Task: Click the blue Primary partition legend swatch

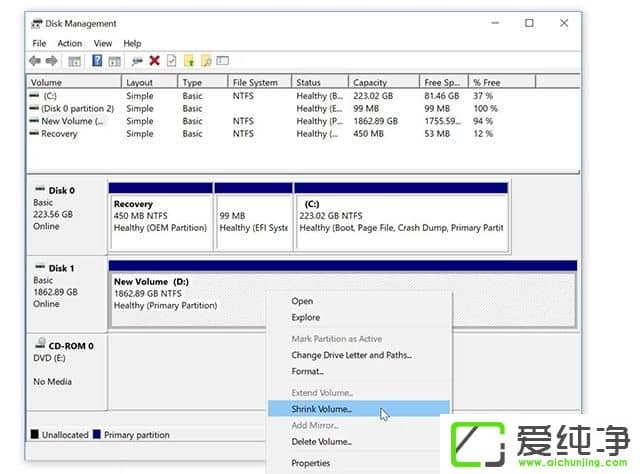Action: (97, 434)
